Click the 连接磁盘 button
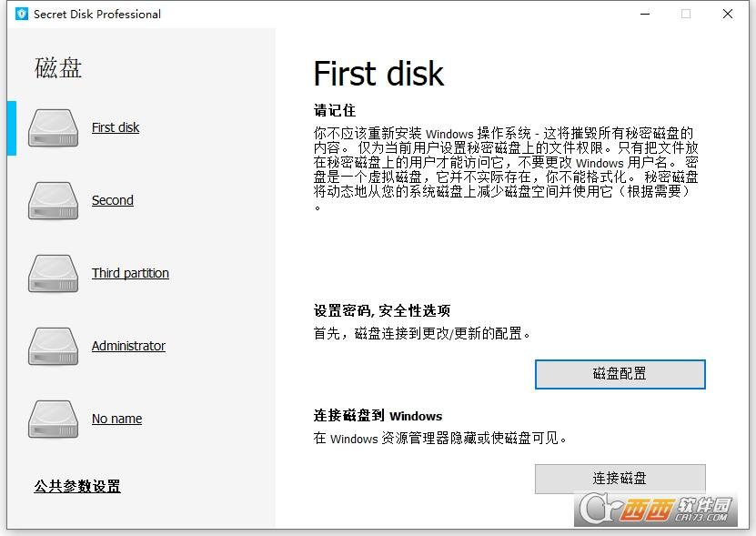 tap(620, 479)
